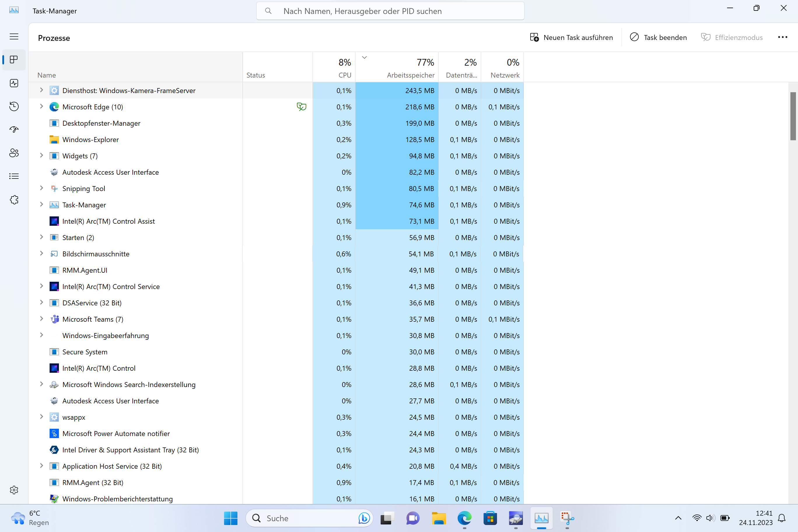The image size is (798, 532).
Task: Open the Startup apps (Autostart) sidebar page
Action: click(14, 129)
